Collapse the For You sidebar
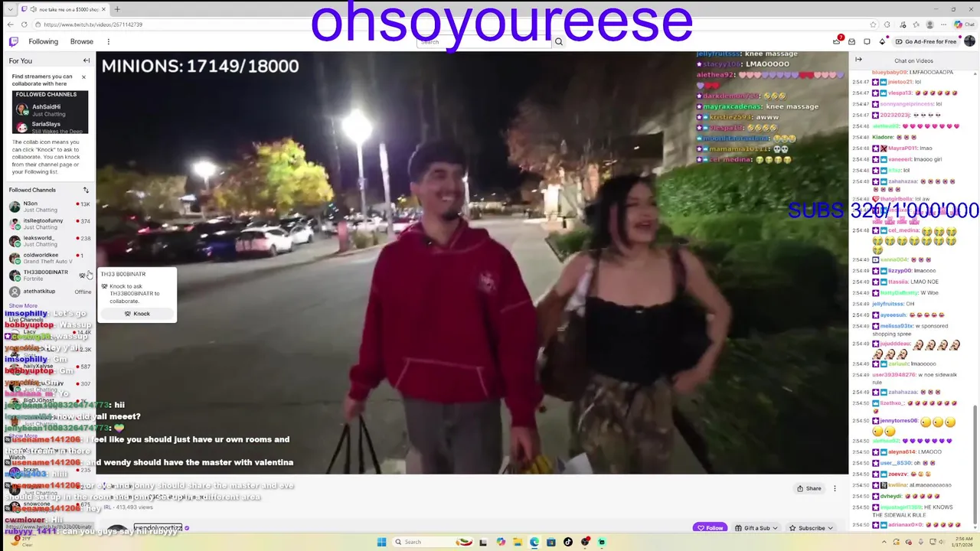980x551 pixels. 87,60
